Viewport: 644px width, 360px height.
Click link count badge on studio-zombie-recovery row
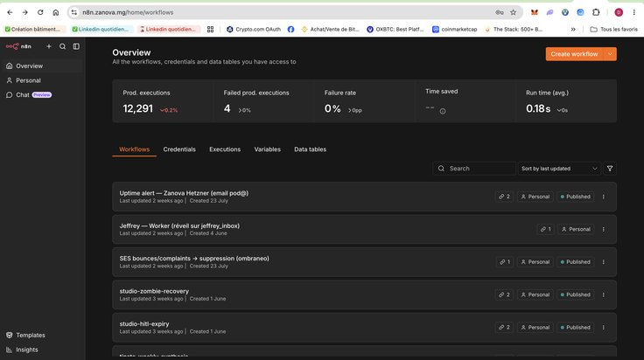(x=504, y=294)
